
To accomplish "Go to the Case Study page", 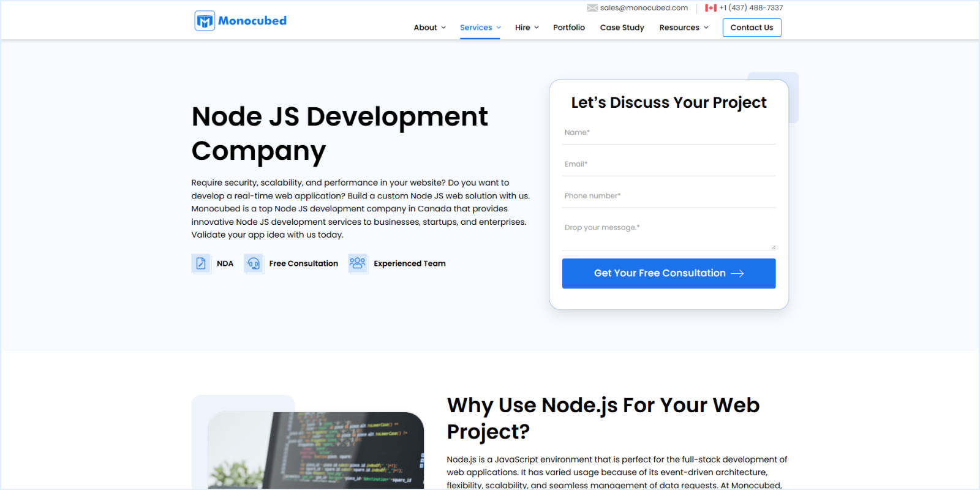I will [622, 28].
